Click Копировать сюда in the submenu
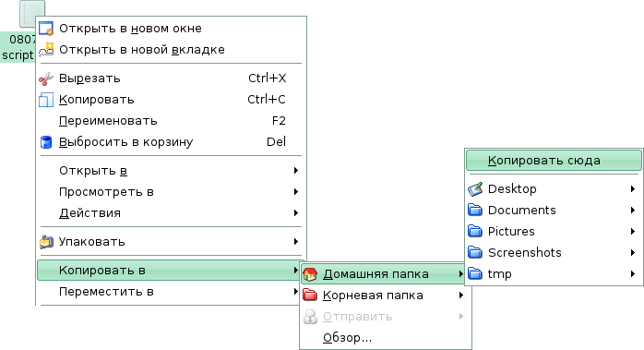 click(x=554, y=161)
